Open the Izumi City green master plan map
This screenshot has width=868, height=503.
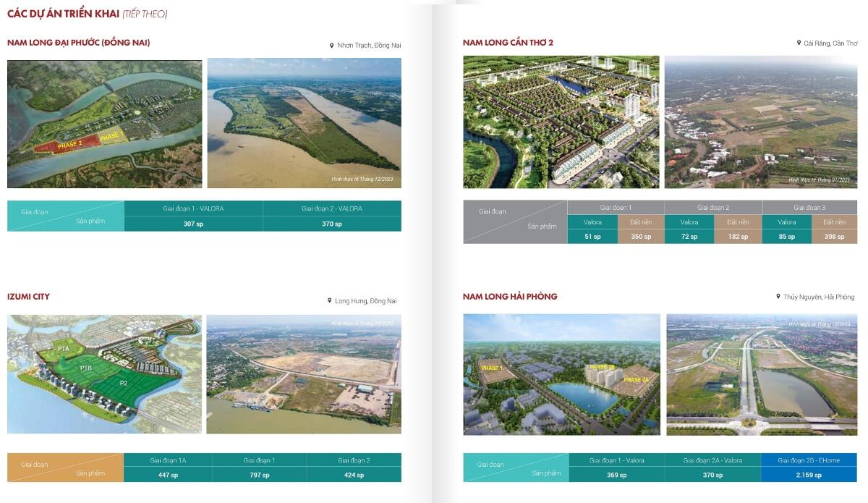[x=104, y=374]
